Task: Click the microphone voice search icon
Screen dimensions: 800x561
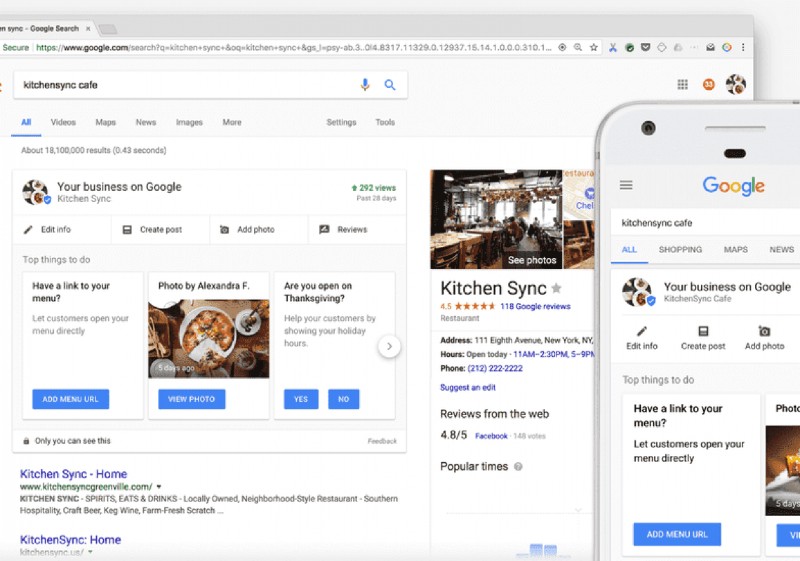Action: pyautogui.click(x=365, y=85)
